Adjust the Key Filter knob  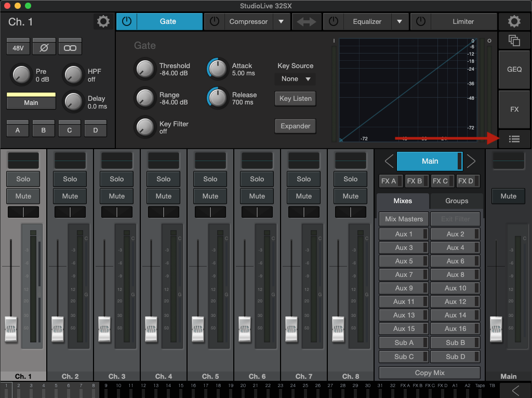coord(145,127)
